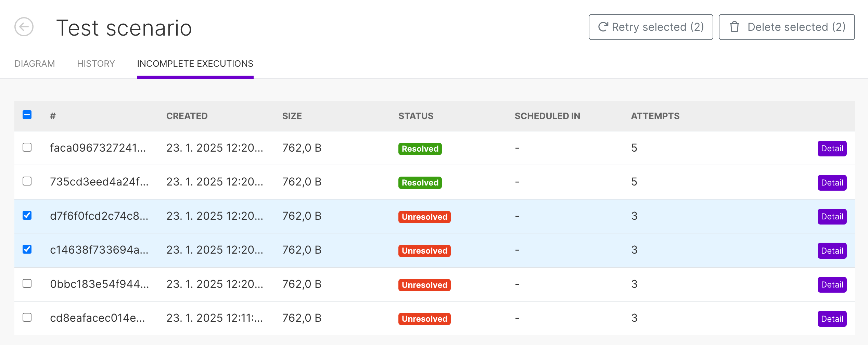Check the box for 0bbc183e54f944...
The width and height of the screenshot is (868, 345).
pyautogui.click(x=27, y=283)
